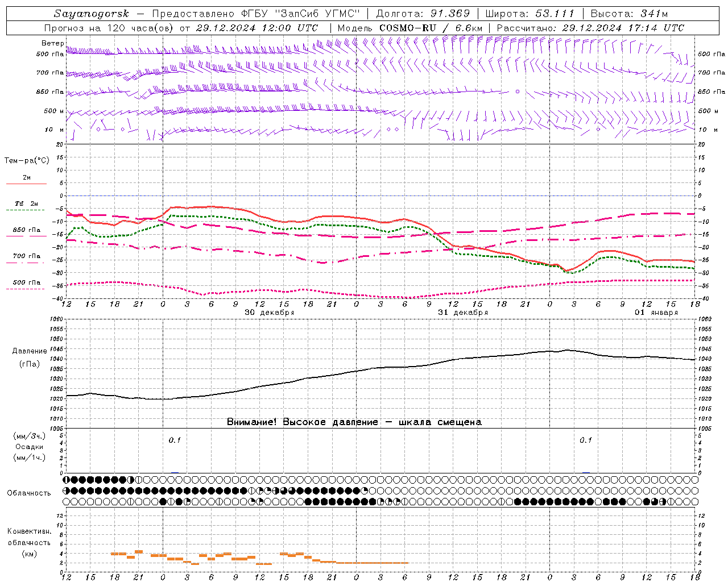Screen dimensions: 728x582
Task: Click the '30 декабря' date label
Action: tap(270, 313)
